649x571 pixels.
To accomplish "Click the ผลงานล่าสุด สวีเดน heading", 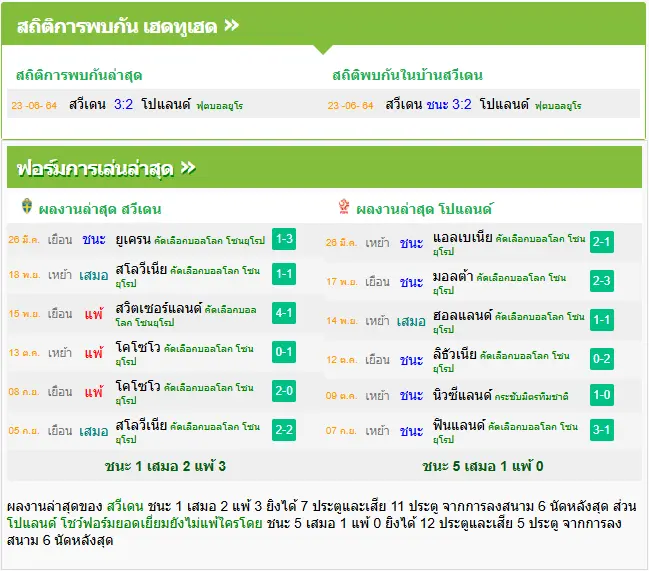I will click(100, 209).
